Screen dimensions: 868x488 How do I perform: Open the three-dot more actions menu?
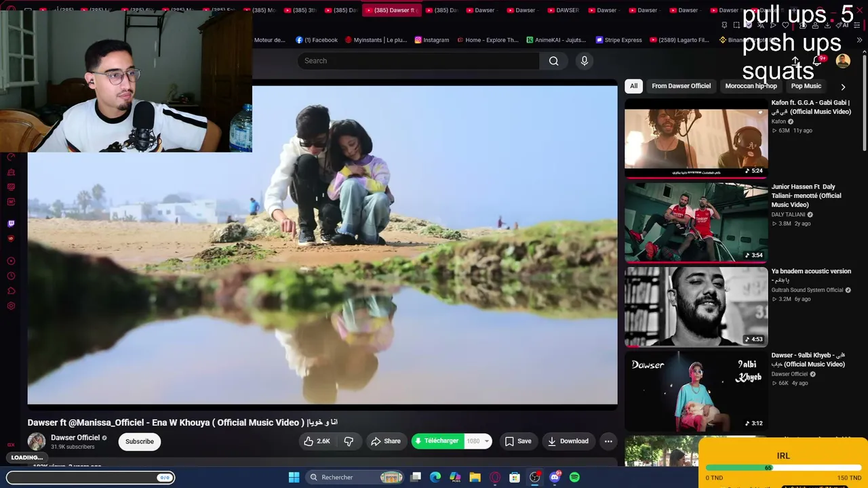(x=608, y=441)
